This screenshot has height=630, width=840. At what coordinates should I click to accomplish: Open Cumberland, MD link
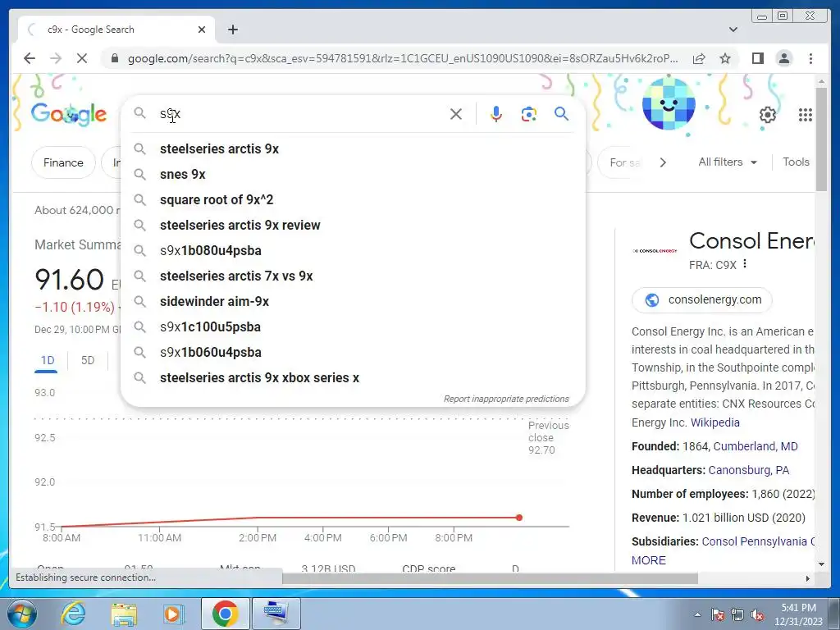[x=756, y=446]
